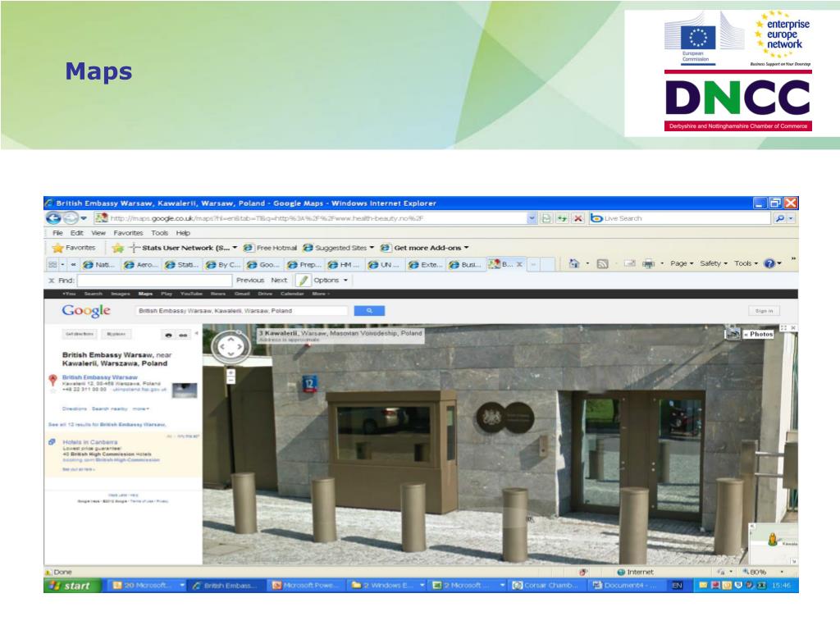840x630 pixels.
Task: Open the British Embassy Warsaw result link
Action: pos(99,377)
